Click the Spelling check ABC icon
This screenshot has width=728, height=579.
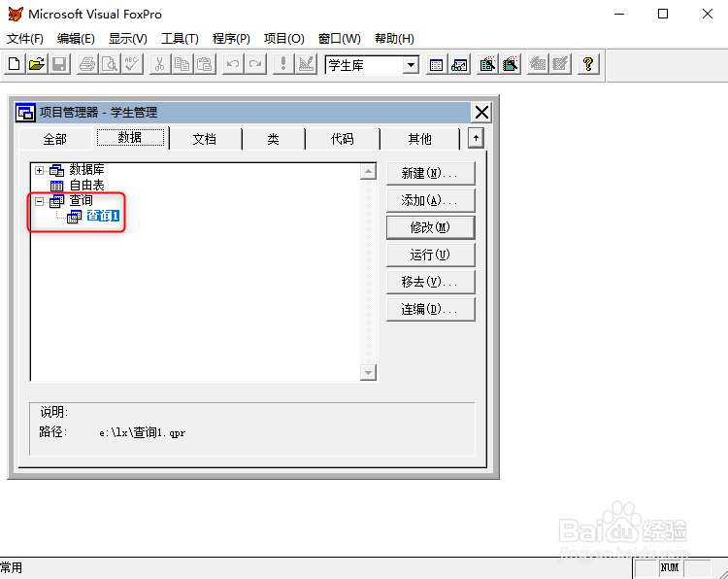click(x=132, y=64)
